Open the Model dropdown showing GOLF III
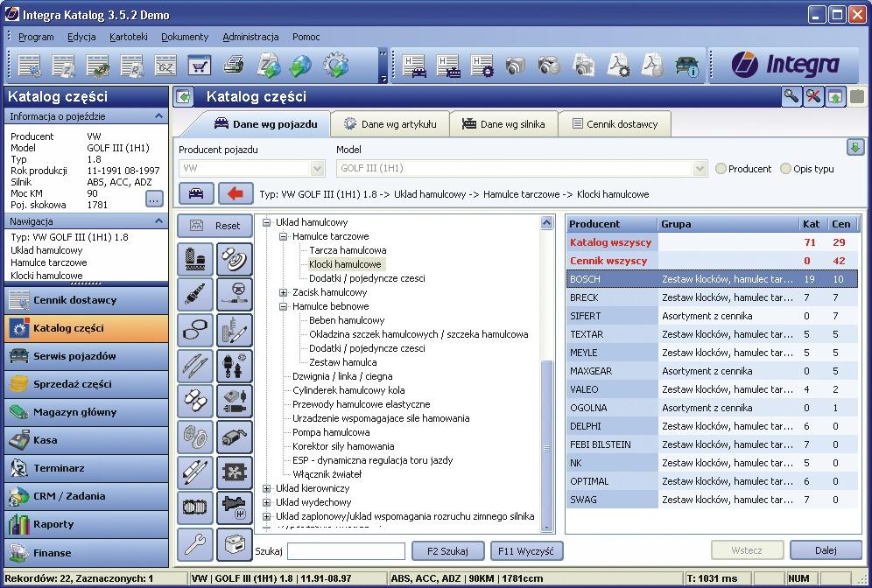This screenshot has width=872, height=588. 700,168
